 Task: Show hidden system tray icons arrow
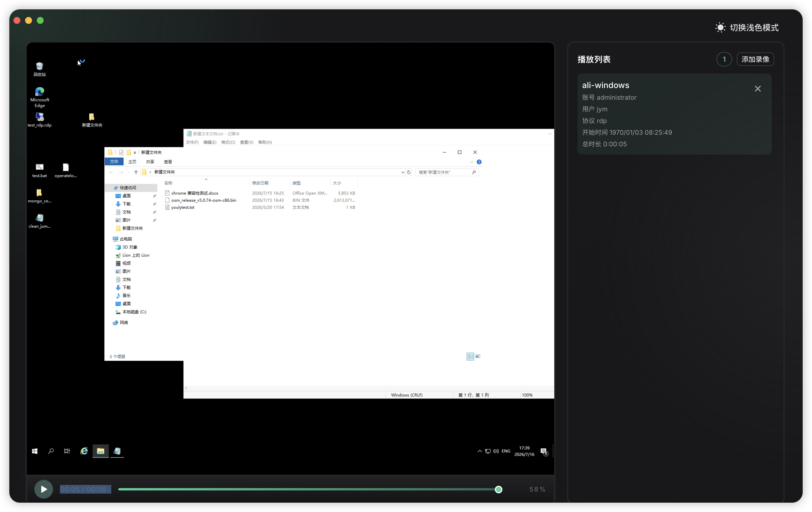click(479, 451)
